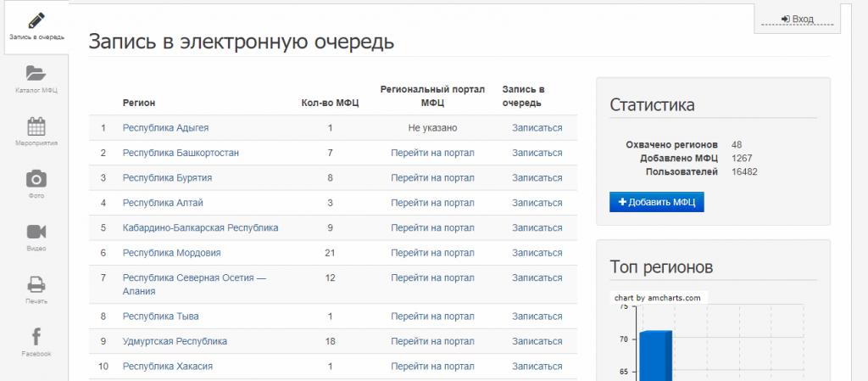868x381 pixels.
Task: Click Записаться for Республика Тыва
Action: (537, 317)
